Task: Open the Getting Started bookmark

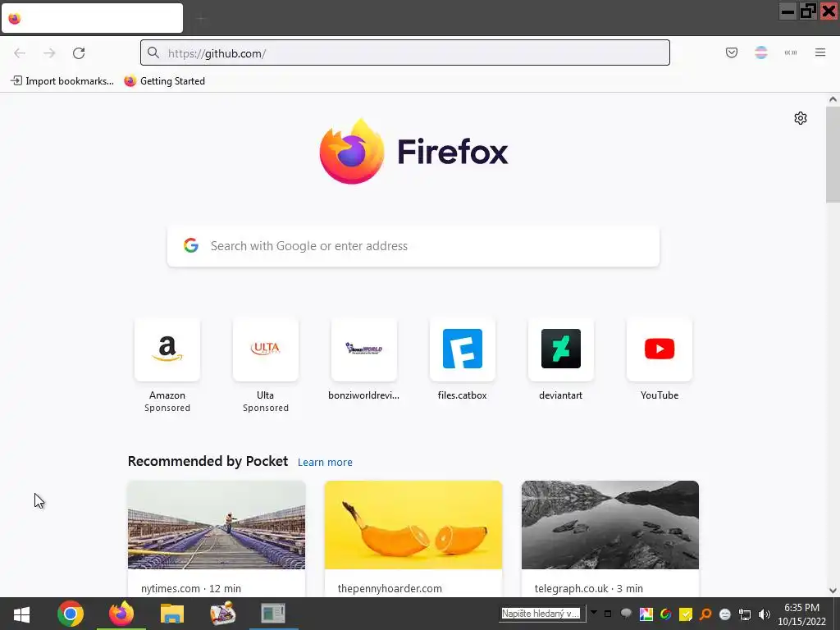Action: pyautogui.click(x=164, y=81)
